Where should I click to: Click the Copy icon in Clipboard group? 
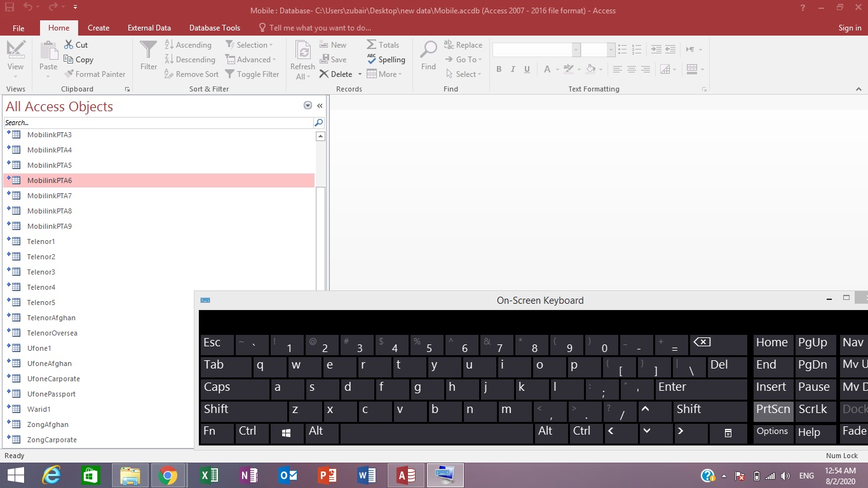[69, 59]
